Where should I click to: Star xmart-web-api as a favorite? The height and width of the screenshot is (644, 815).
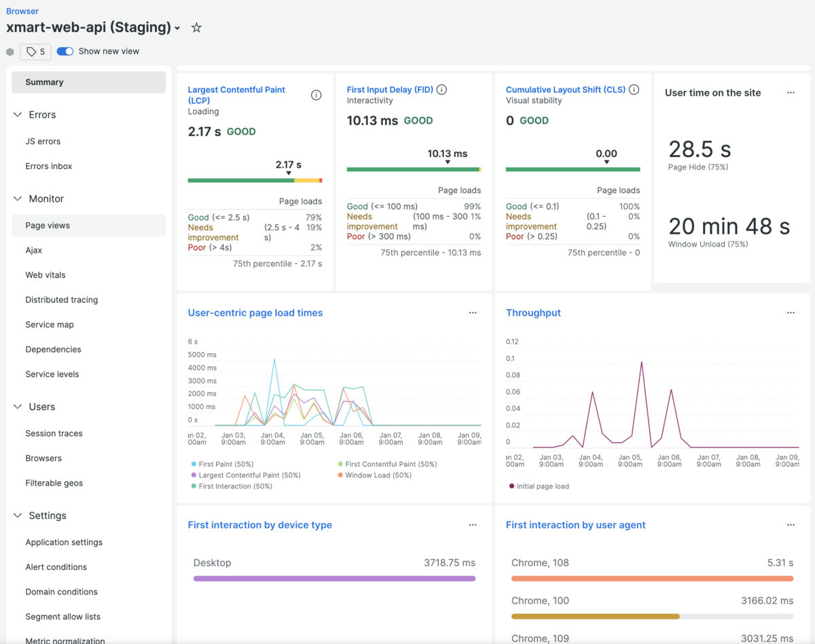click(196, 28)
